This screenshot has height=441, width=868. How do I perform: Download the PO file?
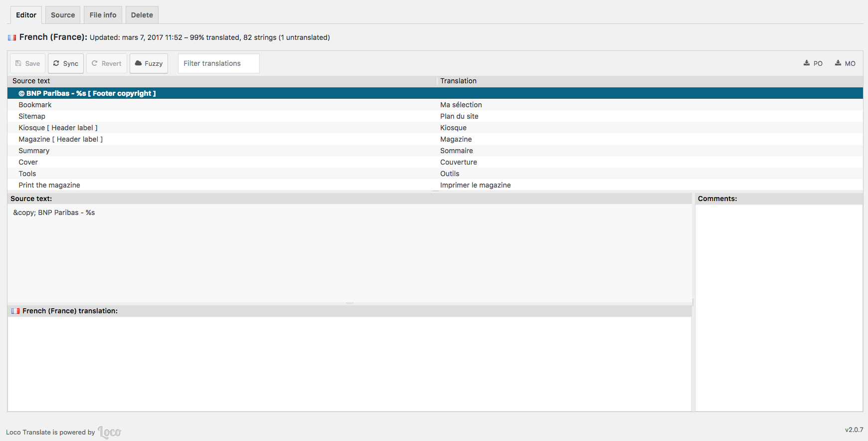tap(813, 63)
